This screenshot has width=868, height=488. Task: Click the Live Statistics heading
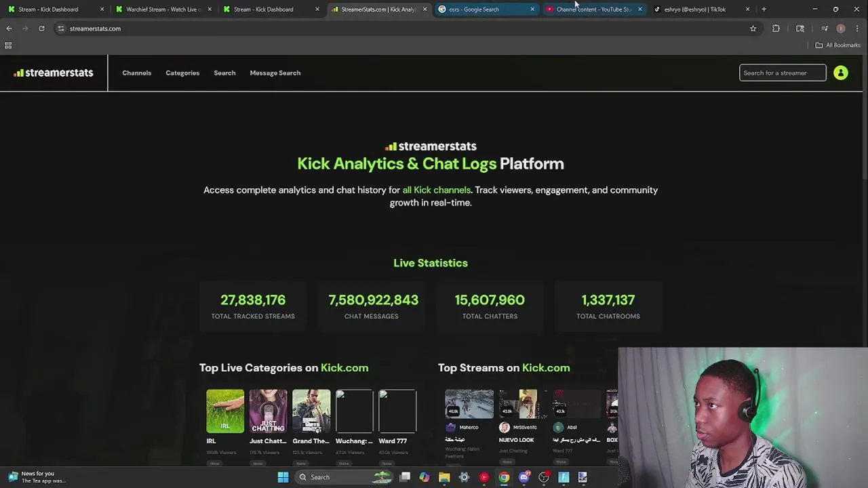tap(431, 263)
